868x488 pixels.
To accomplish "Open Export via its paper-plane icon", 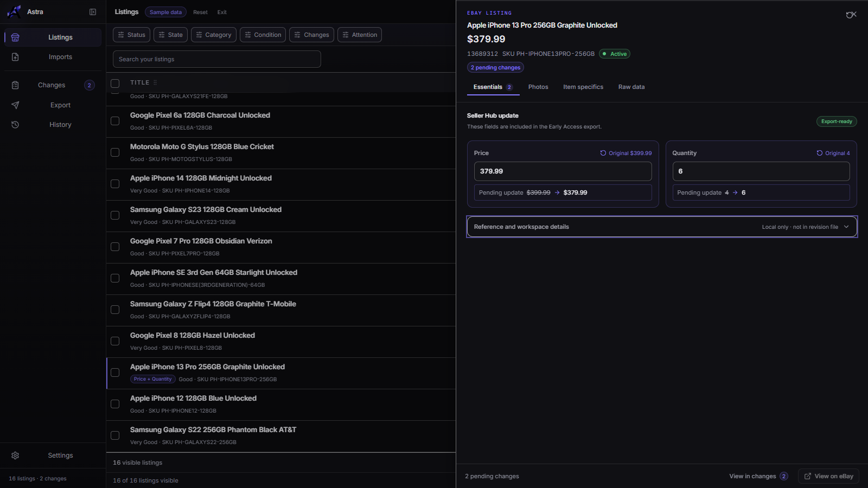I will click(x=15, y=105).
